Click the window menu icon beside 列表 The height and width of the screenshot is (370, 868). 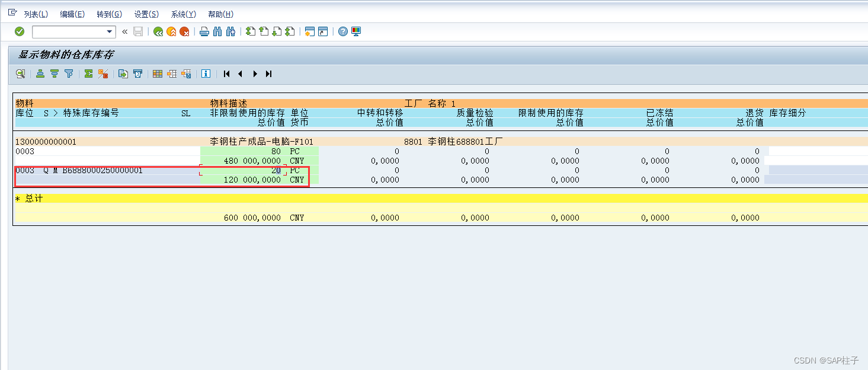coord(12,12)
